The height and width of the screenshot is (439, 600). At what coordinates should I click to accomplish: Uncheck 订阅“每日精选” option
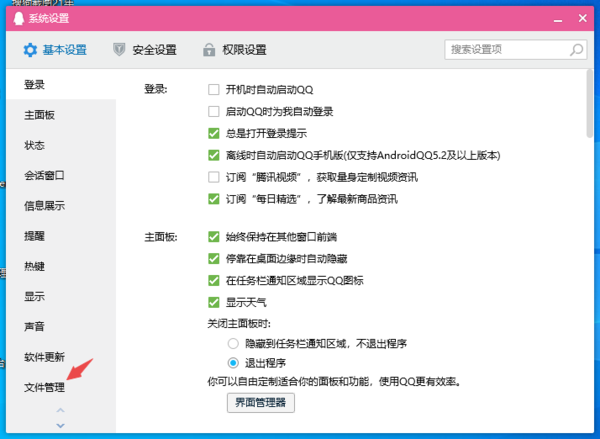[214, 199]
